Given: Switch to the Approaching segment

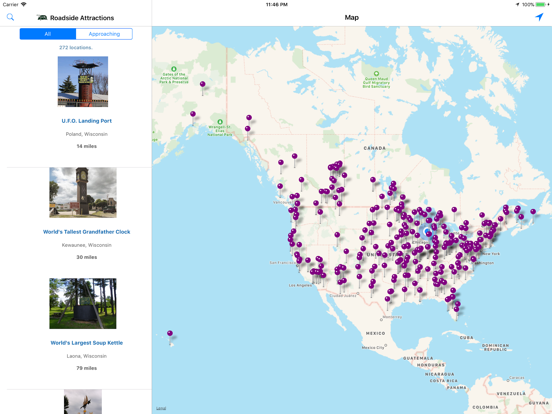Looking at the screenshot, I should click(104, 34).
